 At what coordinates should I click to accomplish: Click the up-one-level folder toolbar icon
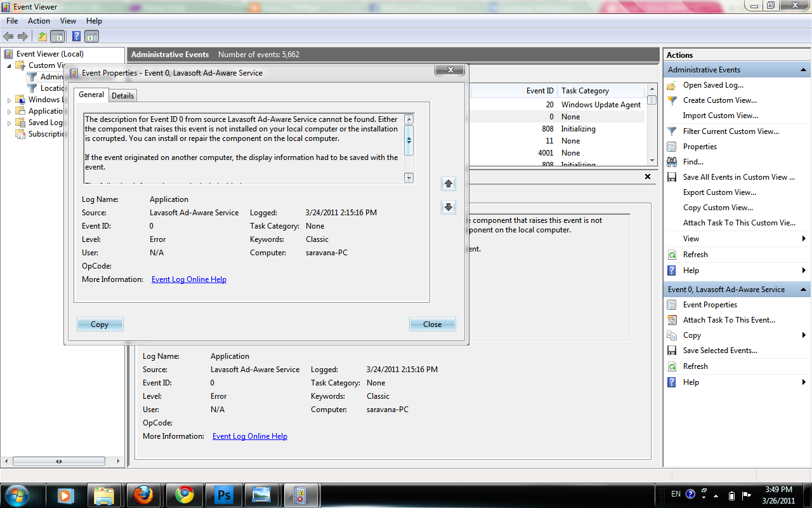point(43,36)
